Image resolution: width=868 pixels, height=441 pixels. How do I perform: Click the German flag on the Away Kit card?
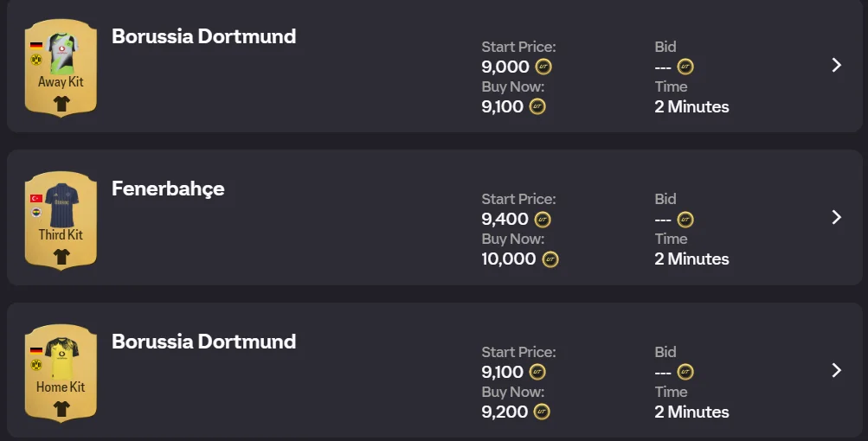pos(36,45)
